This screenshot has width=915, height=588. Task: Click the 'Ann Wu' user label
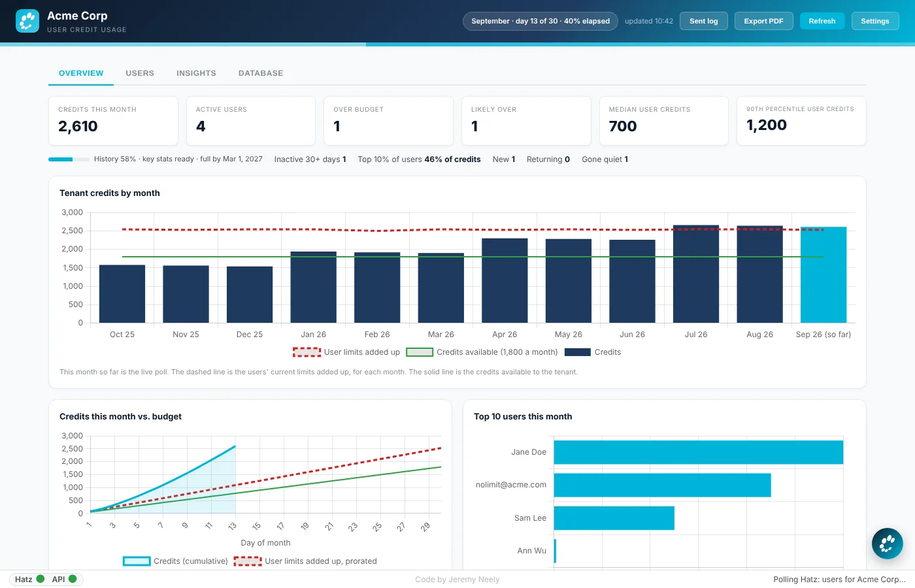coord(532,551)
